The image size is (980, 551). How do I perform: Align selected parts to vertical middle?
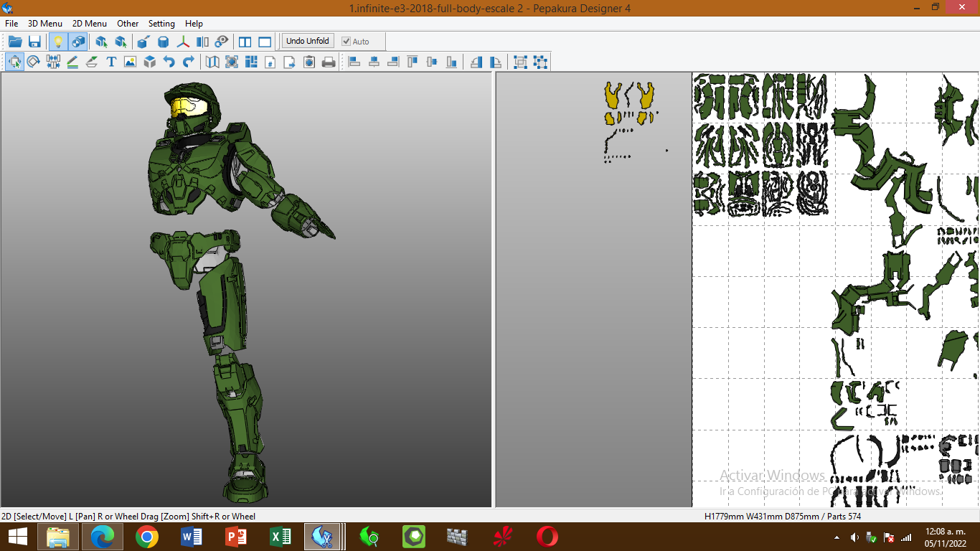[432, 62]
